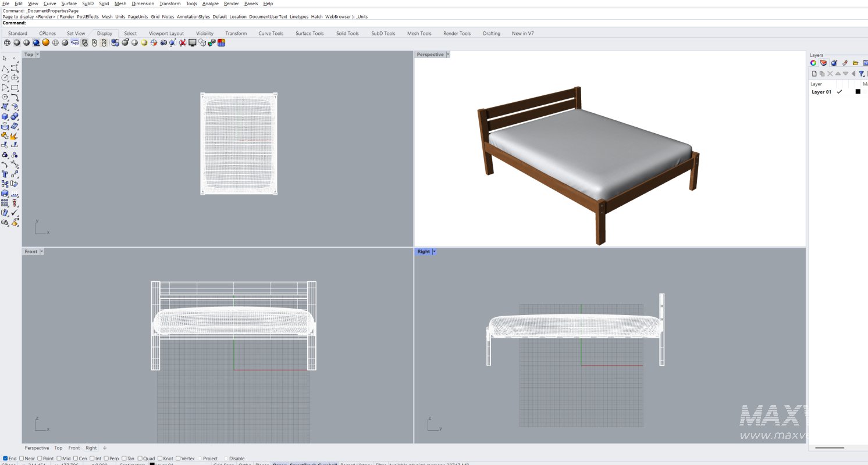Check the Tan object snap

pos(124,458)
